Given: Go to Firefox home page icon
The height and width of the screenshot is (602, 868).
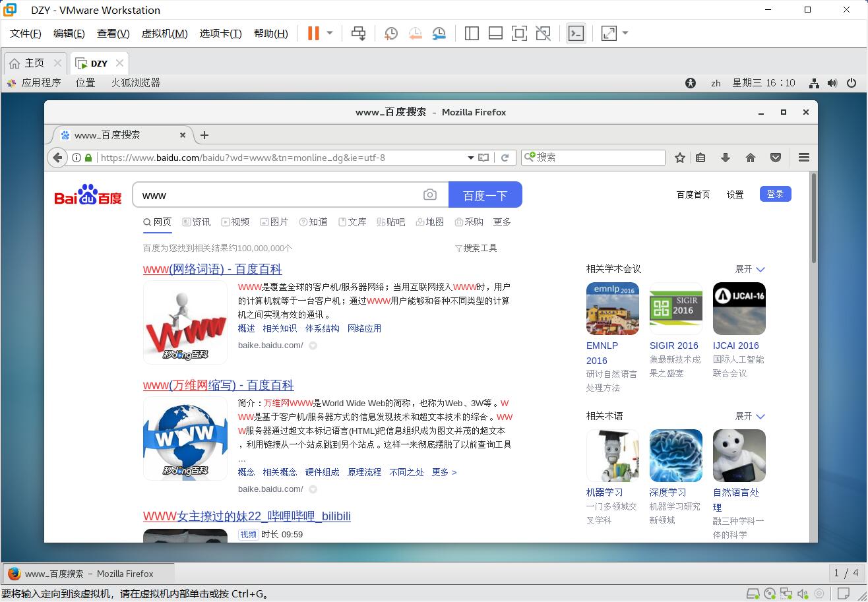Looking at the screenshot, I should pos(750,158).
